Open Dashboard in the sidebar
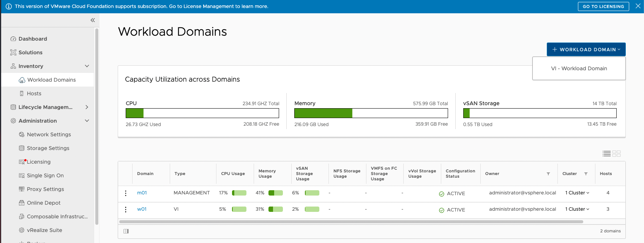This screenshot has height=243, width=644. pyautogui.click(x=33, y=39)
